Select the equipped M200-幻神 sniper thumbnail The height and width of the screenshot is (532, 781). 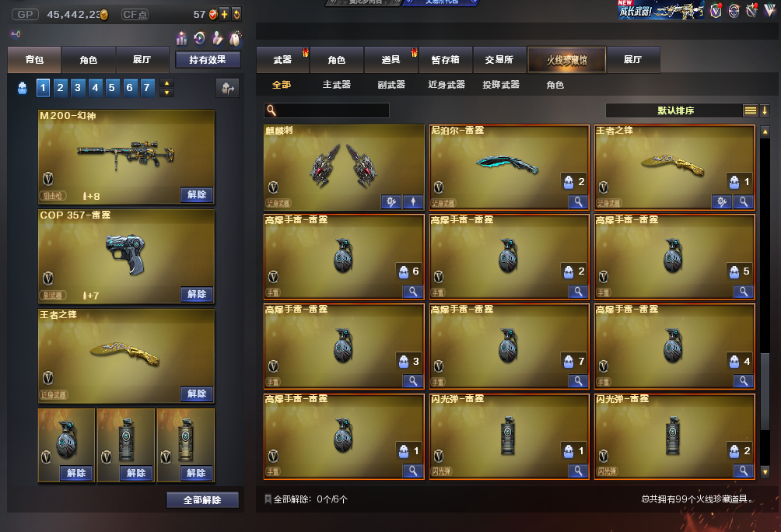point(127,157)
